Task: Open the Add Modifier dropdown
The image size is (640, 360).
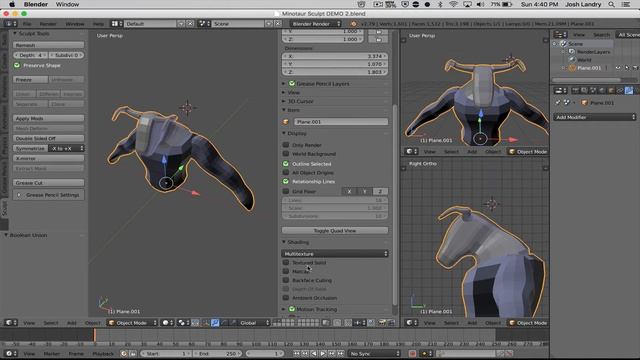Action: click(x=595, y=117)
